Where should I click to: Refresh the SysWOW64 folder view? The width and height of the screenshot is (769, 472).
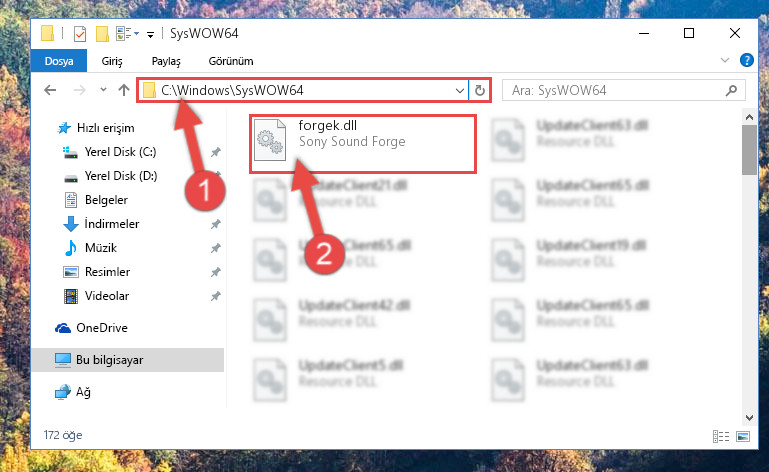[x=480, y=90]
